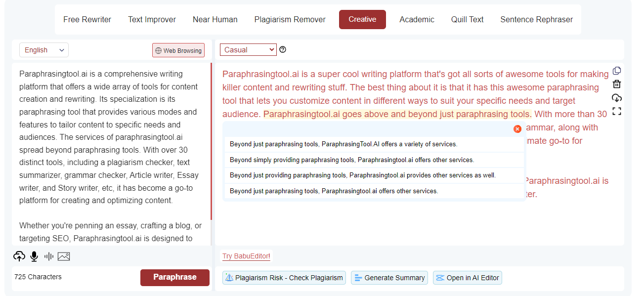Screen dimensions: 644x296
Task: Upload a file with cloud upload icon
Action: 19,256
